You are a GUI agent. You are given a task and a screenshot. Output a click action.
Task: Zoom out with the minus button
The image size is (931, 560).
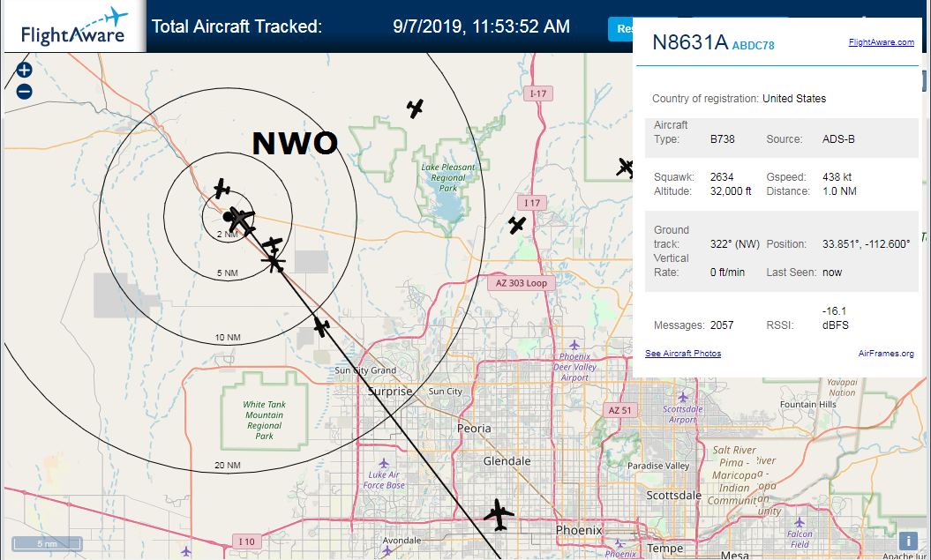click(24, 92)
